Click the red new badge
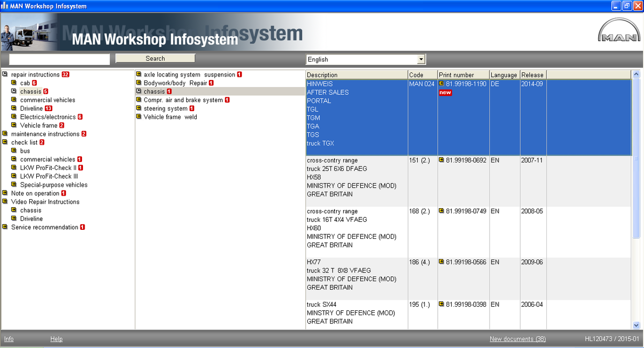This screenshot has width=644, height=348. [445, 93]
